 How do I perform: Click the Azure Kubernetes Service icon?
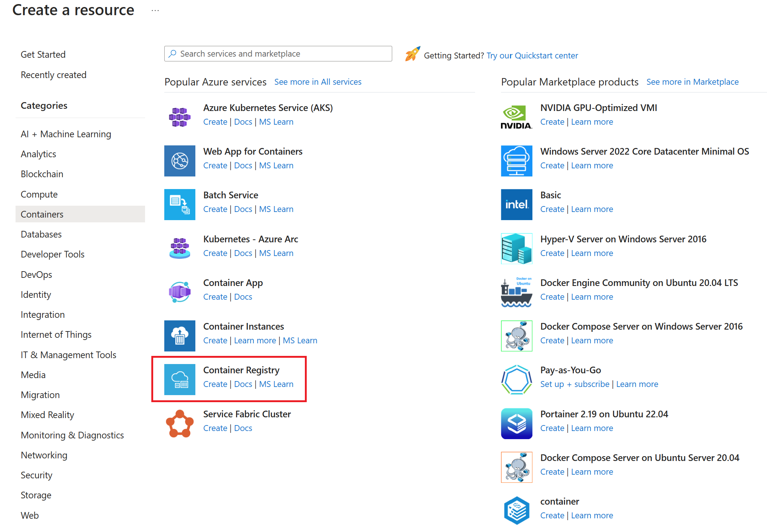pos(179,117)
